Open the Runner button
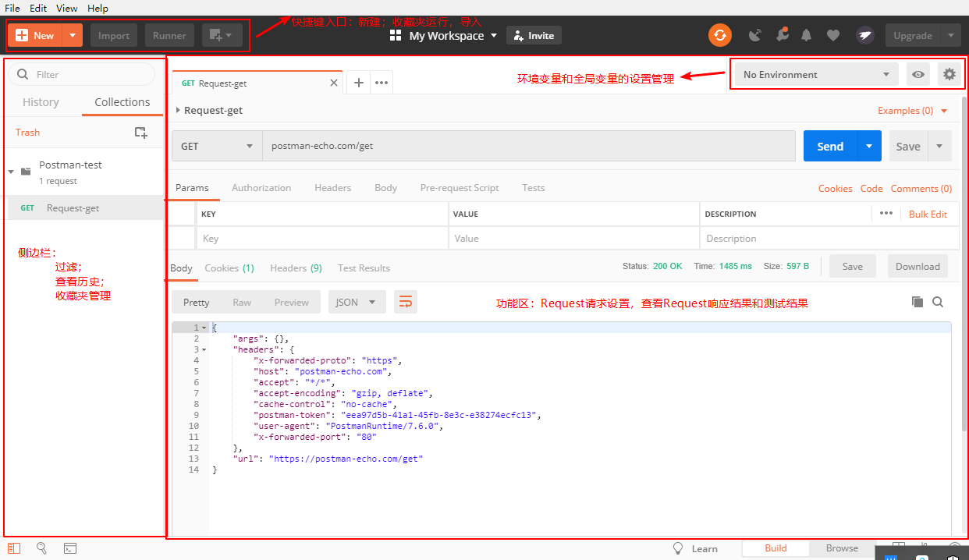This screenshot has width=969, height=560. [169, 35]
